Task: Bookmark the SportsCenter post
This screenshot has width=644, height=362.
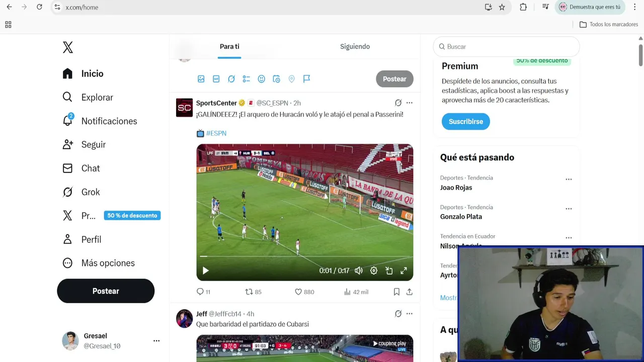Action: coord(396,292)
